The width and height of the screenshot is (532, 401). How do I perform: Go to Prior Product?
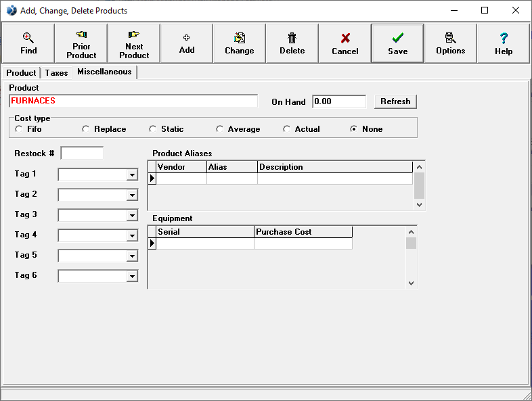[81, 35]
